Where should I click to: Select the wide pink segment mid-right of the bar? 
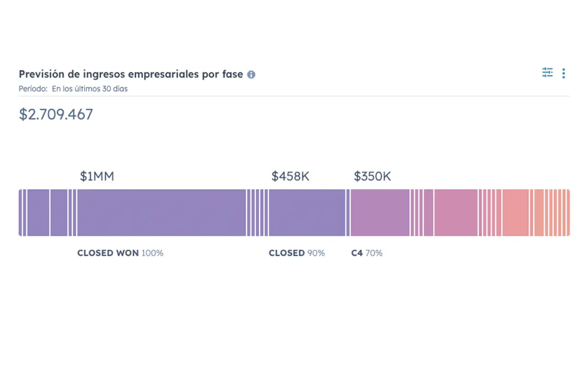[456, 213]
